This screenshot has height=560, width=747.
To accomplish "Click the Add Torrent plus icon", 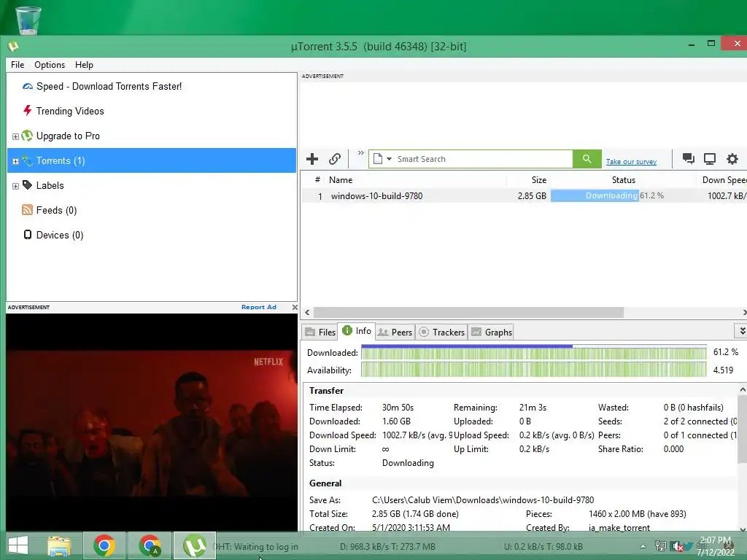I will (x=312, y=159).
